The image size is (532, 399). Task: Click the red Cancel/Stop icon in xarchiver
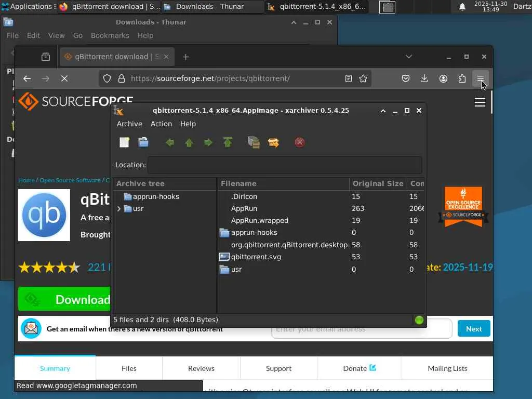pos(300,142)
